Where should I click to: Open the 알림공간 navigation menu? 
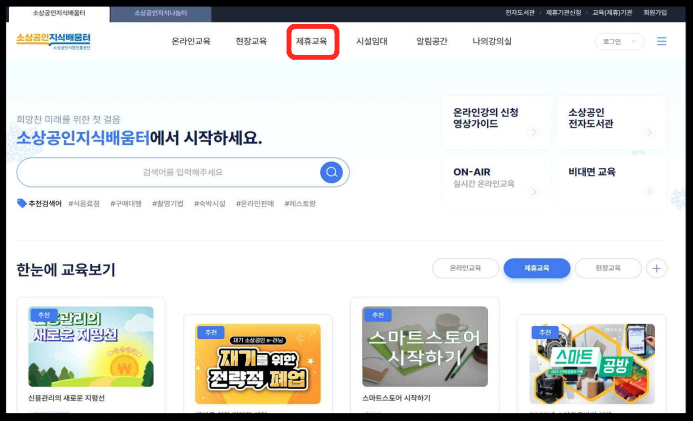pos(432,42)
